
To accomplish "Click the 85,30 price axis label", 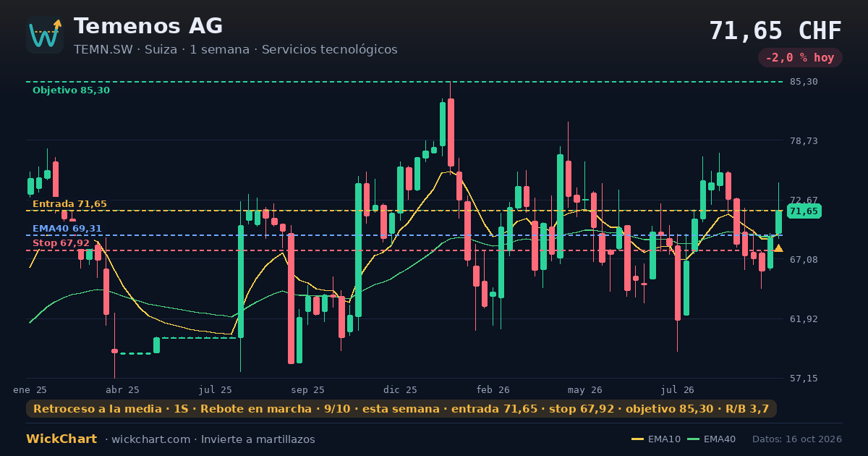I will 804,82.
